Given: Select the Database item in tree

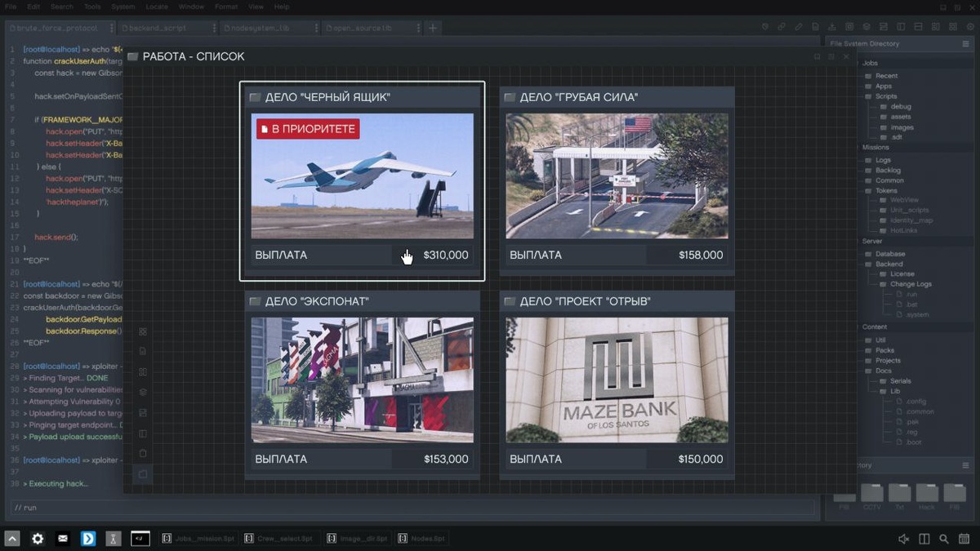Looking at the screenshot, I should pos(884,254).
